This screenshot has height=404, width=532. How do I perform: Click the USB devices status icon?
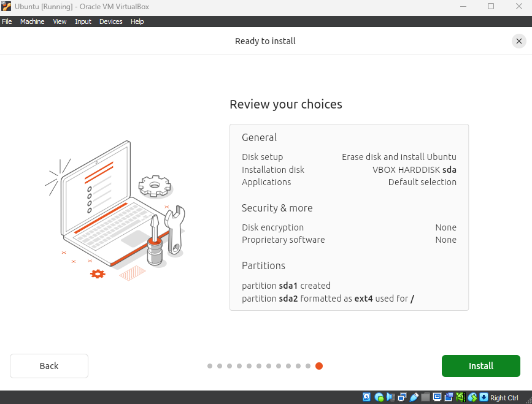pyautogui.click(x=414, y=397)
